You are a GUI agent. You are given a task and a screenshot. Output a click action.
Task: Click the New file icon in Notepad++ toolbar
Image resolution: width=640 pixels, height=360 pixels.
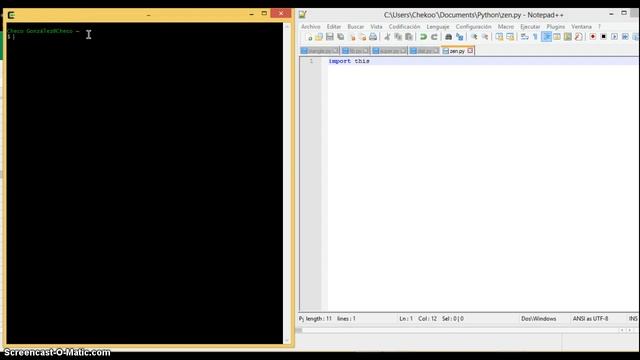(309, 37)
